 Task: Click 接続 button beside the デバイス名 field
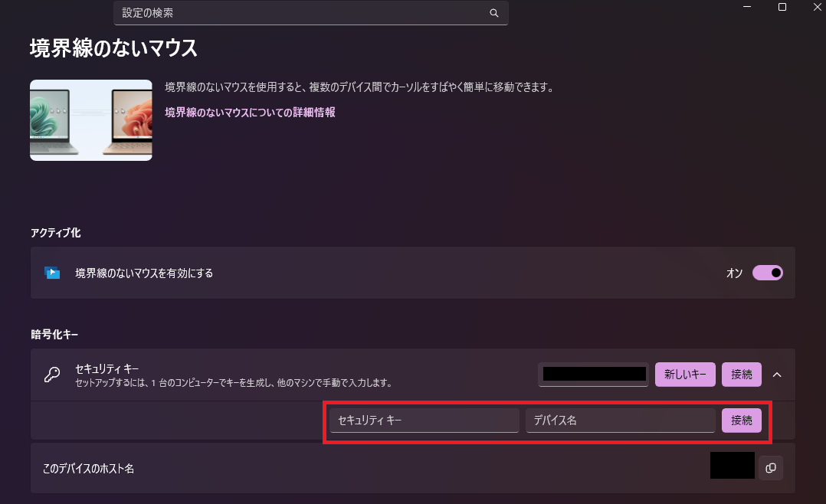(x=741, y=420)
